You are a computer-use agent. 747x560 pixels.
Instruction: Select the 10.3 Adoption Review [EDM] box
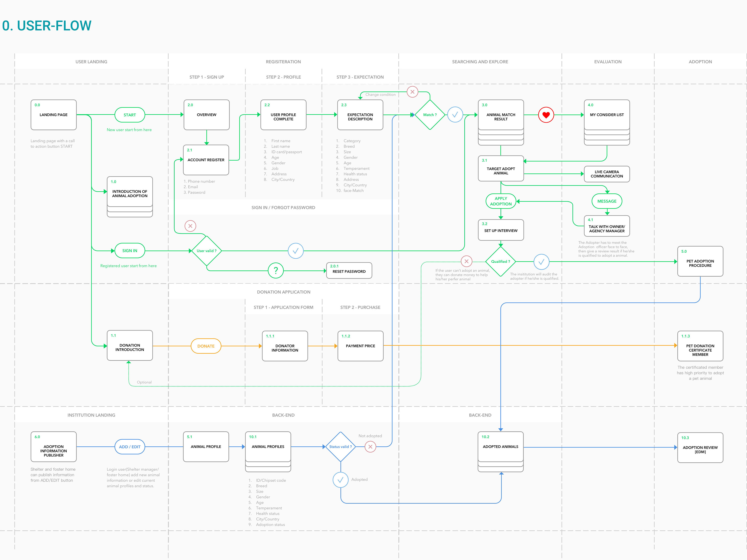point(700,448)
